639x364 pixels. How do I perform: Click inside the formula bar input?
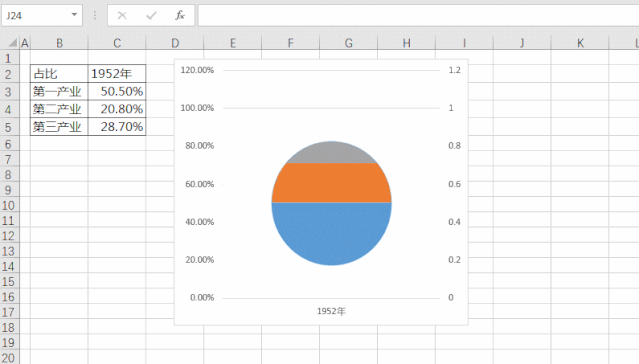coord(419,15)
